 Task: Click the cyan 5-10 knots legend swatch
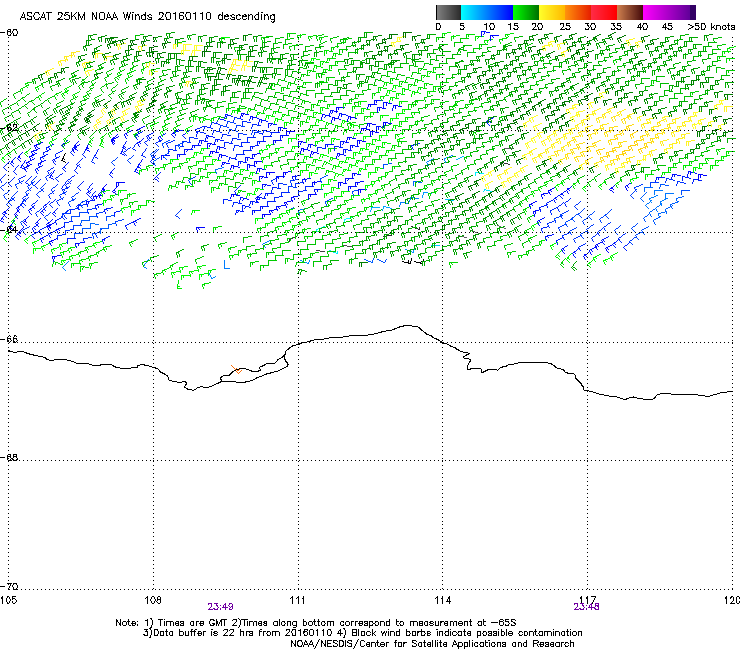473,12
